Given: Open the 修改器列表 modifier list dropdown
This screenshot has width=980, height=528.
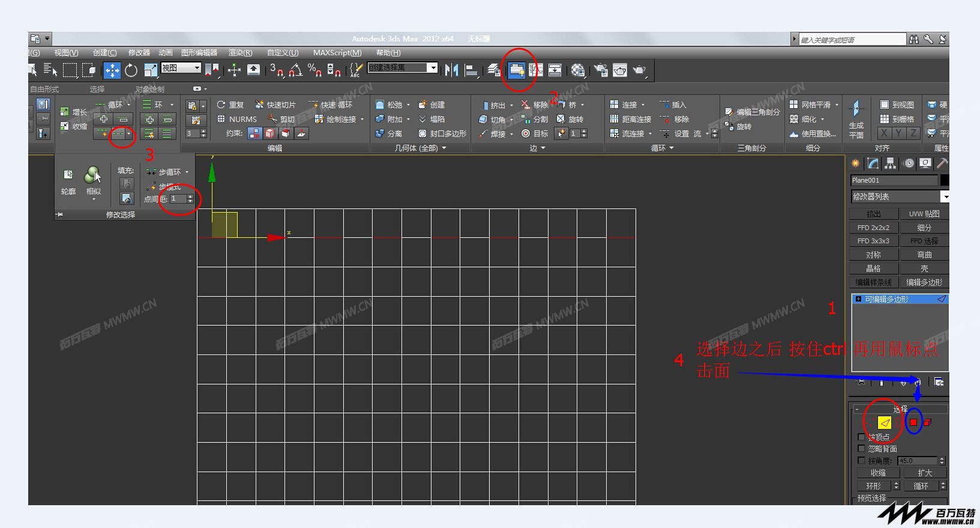Looking at the screenshot, I should coord(900,196).
